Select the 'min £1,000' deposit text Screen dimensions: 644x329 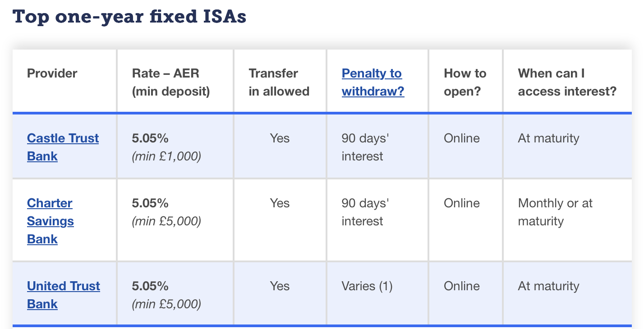(x=166, y=156)
